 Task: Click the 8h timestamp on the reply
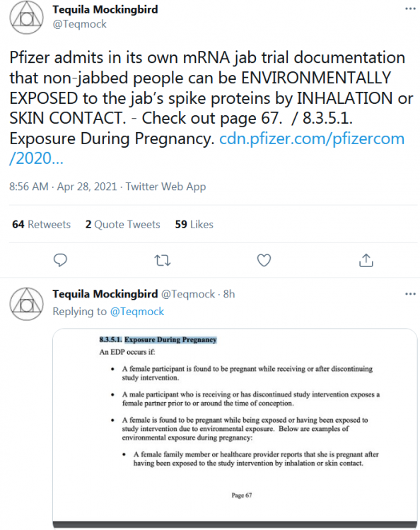pos(229,294)
